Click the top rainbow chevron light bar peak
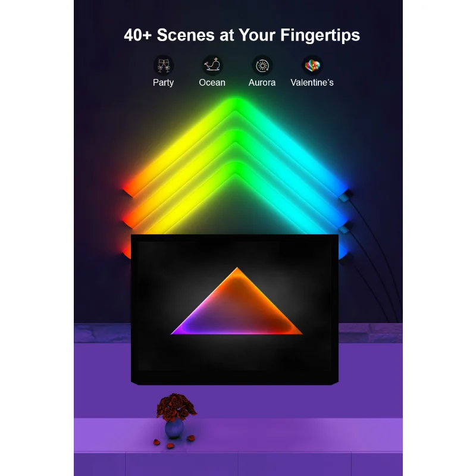476x476 pixels. [x=235, y=104]
